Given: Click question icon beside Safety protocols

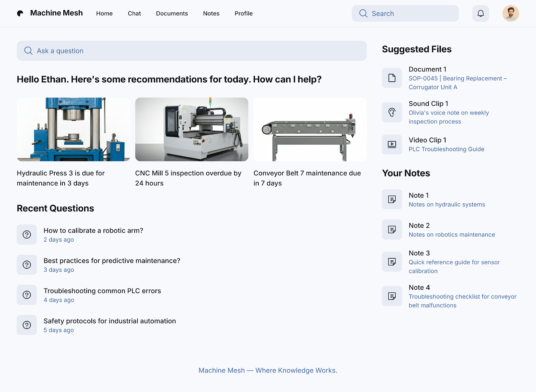Looking at the screenshot, I should (27, 325).
